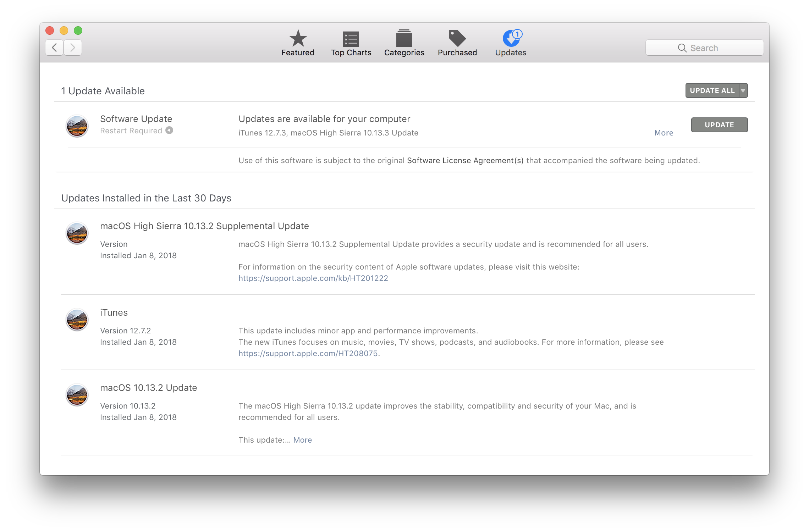Open the support.apple.com/kb/HT201222 link

[x=313, y=278]
